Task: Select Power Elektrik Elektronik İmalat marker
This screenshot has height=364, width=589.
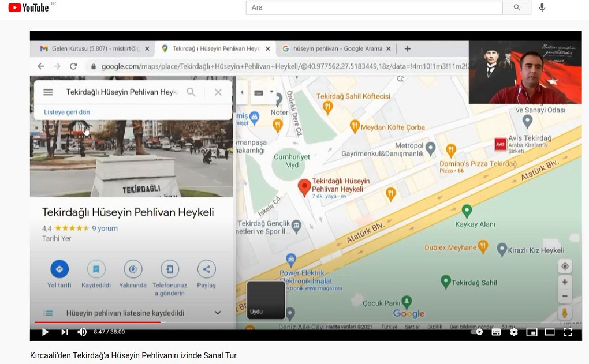Action: (x=291, y=260)
